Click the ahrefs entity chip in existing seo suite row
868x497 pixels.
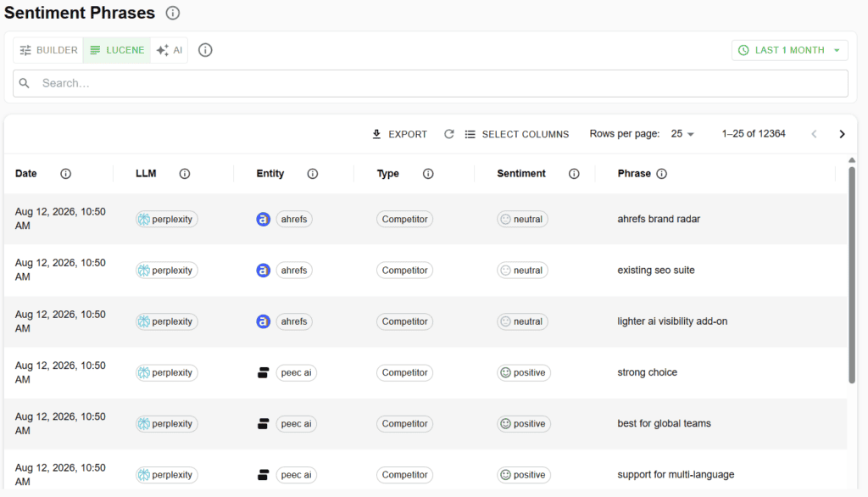[x=294, y=271]
